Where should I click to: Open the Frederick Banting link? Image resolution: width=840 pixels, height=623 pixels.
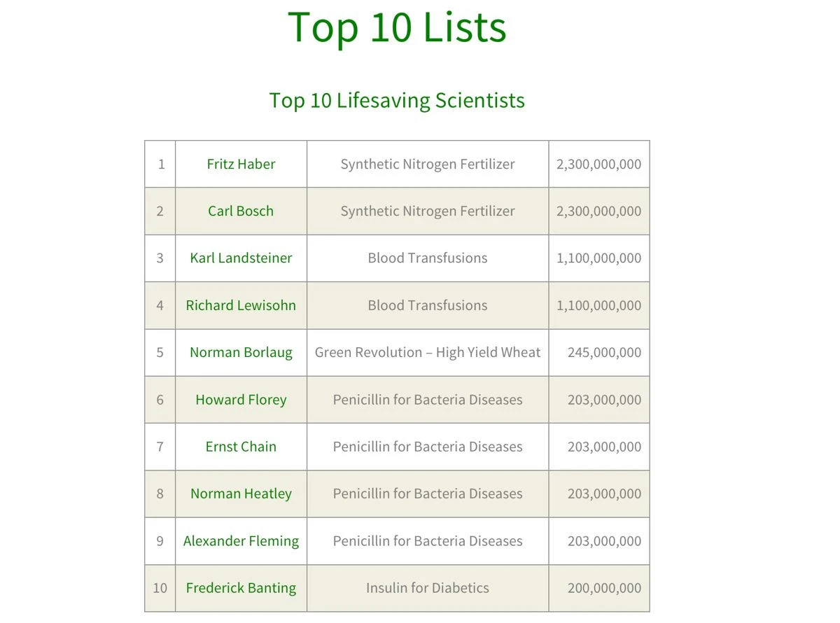(241, 588)
